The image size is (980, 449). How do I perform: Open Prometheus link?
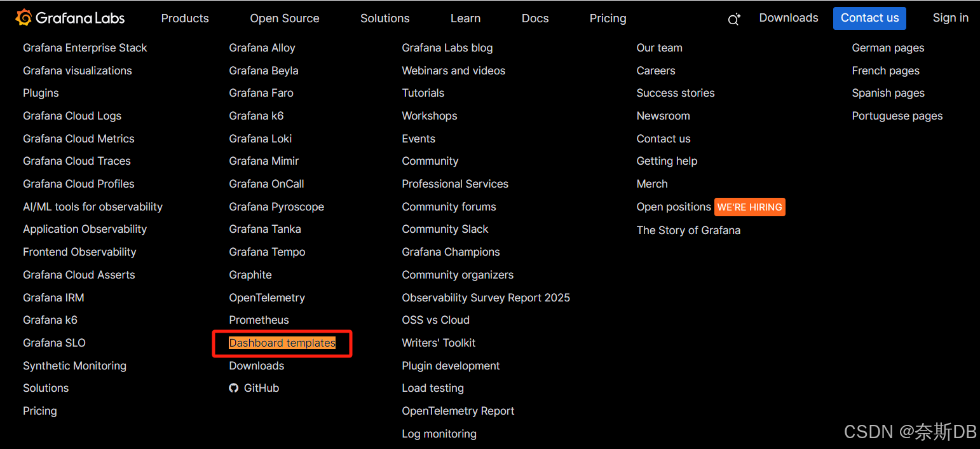259,320
